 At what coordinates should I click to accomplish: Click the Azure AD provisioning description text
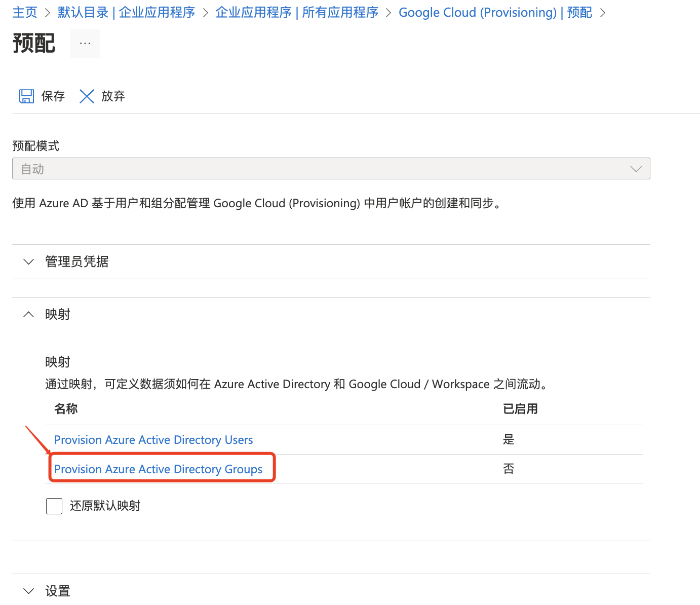(x=257, y=203)
